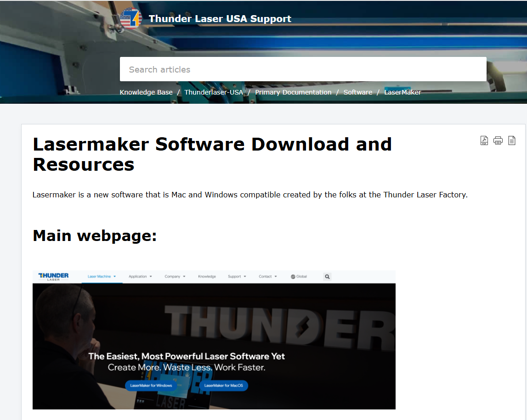This screenshot has height=420, width=527.
Task: Open the Thunderlaser-USA breadcrumb link
Action: pos(214,92)
